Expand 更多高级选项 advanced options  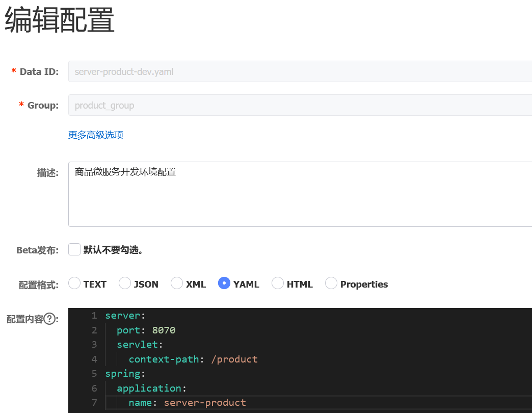[x=96, y=135]
